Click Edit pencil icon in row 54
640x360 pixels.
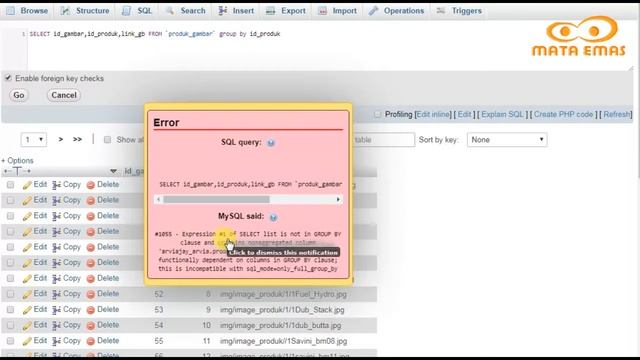coord(27,326)
